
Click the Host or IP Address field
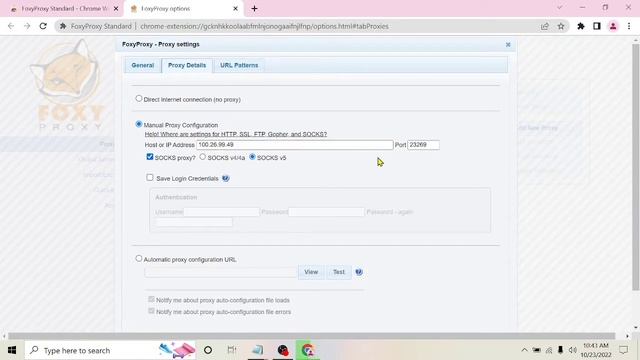click(x=295, y=145)
